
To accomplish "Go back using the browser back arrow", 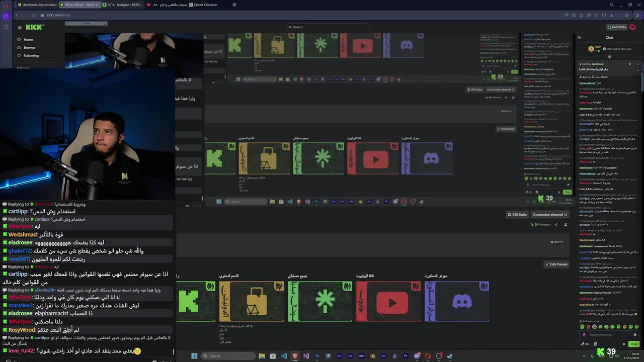I will click(x=17, y=15).
